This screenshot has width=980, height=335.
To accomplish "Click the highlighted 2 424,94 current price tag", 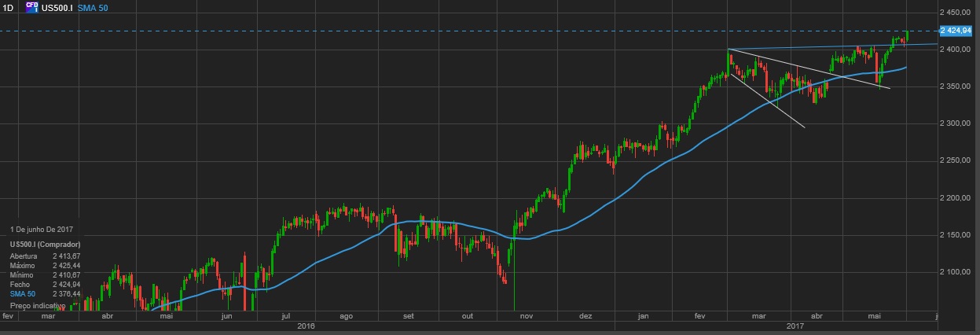I will point(958,31).
